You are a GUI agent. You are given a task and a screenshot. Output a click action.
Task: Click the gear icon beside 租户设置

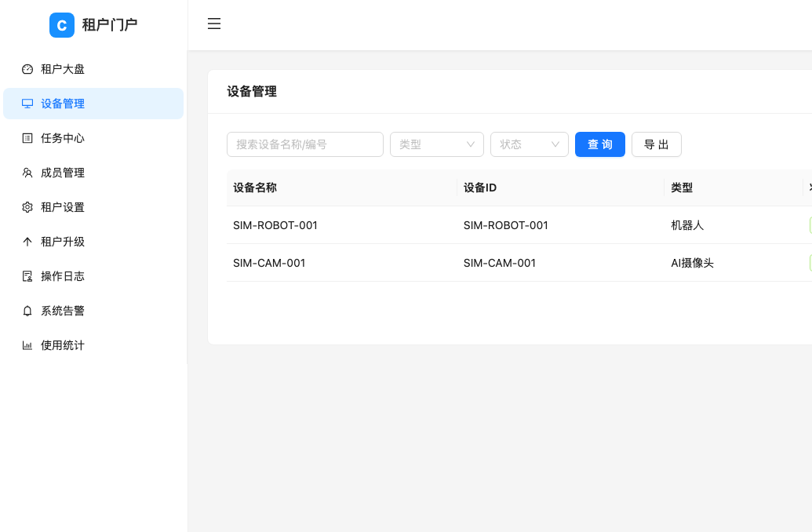[27, 207]
